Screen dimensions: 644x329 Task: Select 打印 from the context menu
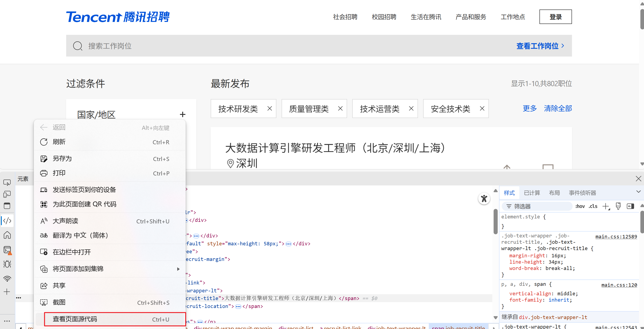tap(110, 173)
